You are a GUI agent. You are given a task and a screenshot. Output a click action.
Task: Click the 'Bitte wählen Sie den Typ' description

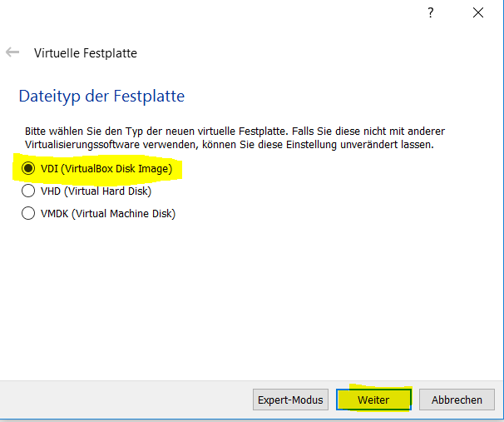pyautogui.click(x=235, y=137)
